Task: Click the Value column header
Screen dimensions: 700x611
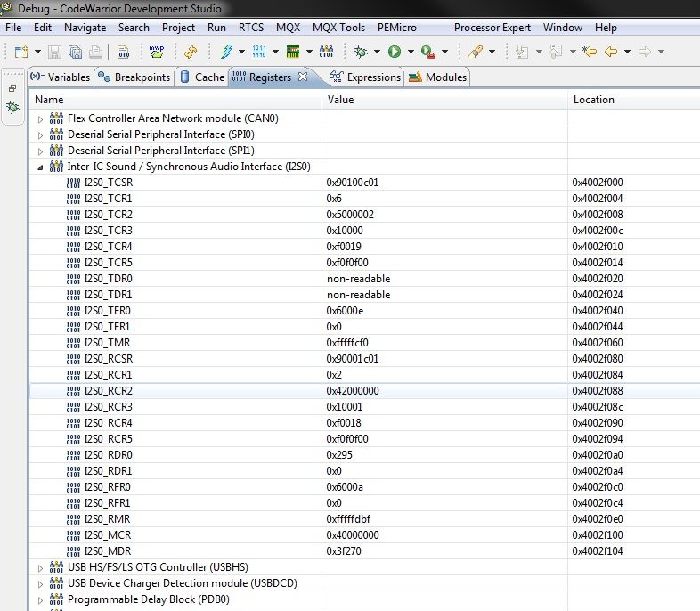Action: [x=444, y=100]
